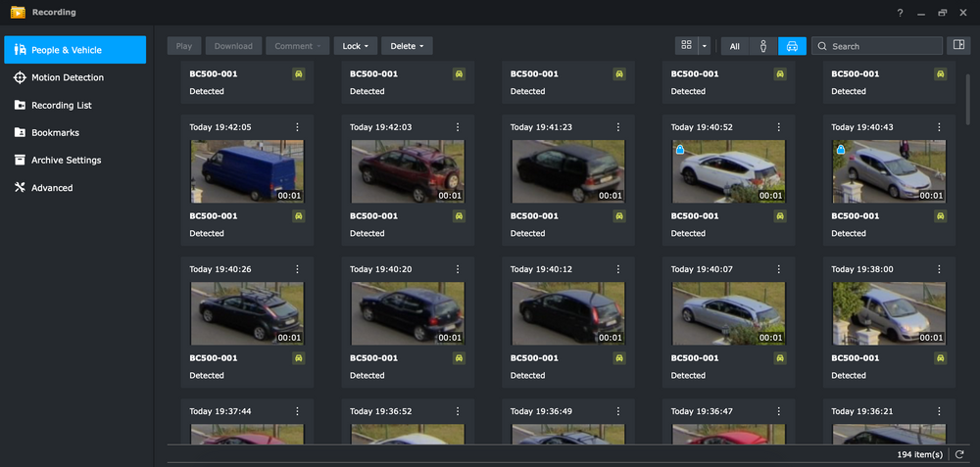Show All detection types filter
The image size is (980, 467).
(734, 46)
